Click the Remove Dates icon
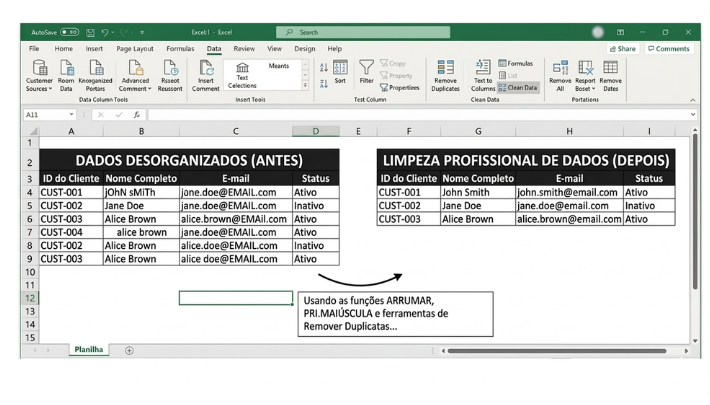 (x=610, y=68)
